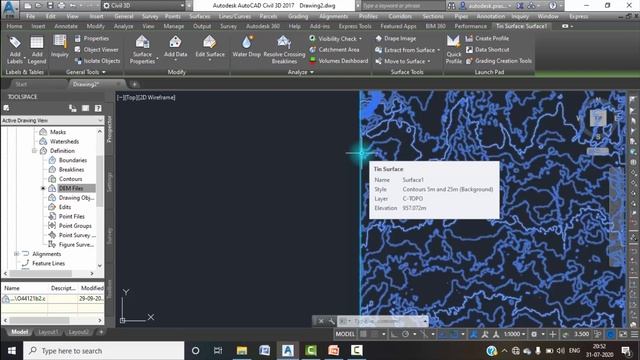Viewport: 640px width, 360px height.
Task: Launch the Object Viewer
Action: 97,49
